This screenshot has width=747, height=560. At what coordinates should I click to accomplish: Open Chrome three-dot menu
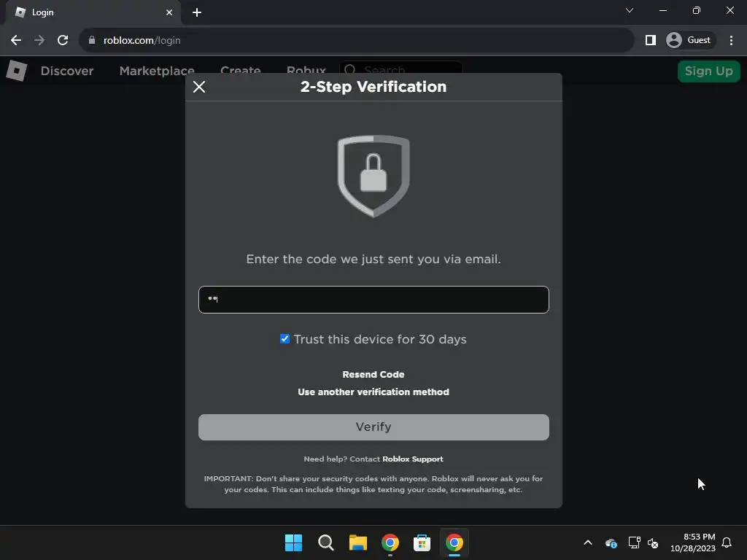pyautogui.click(x=731, y=41)
